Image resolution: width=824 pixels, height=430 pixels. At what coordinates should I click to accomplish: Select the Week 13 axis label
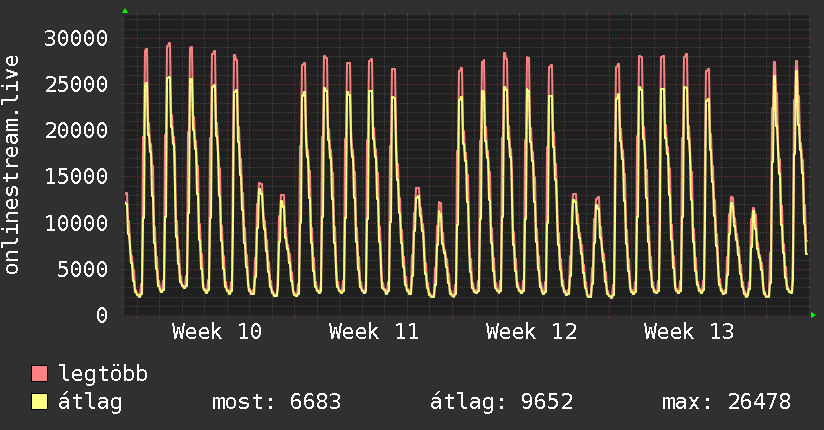click(x=689, y=331)
